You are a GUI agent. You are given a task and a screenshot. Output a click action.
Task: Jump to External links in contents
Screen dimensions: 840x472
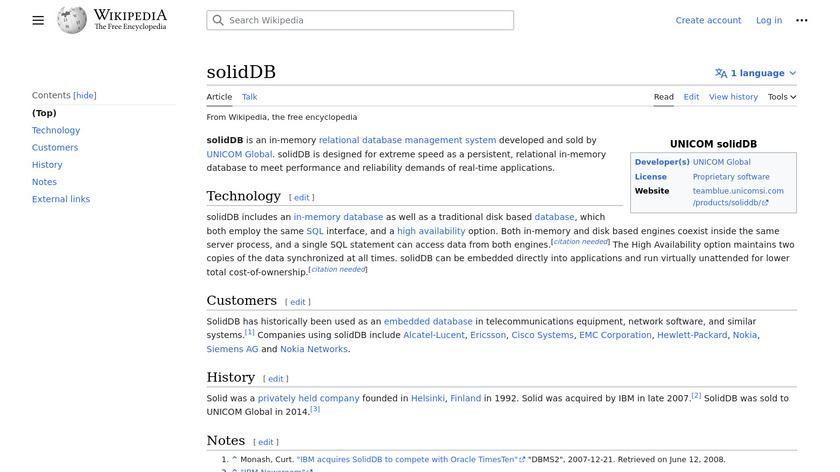point(61,199)
